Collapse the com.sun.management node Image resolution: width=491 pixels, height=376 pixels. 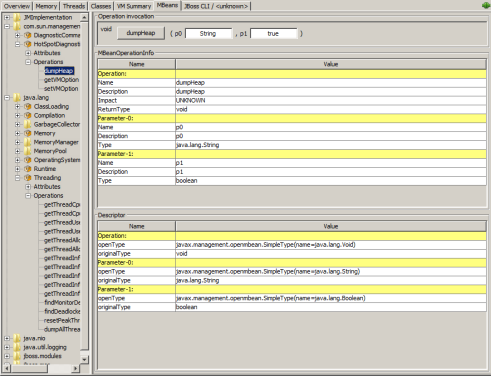coord(7,26)
